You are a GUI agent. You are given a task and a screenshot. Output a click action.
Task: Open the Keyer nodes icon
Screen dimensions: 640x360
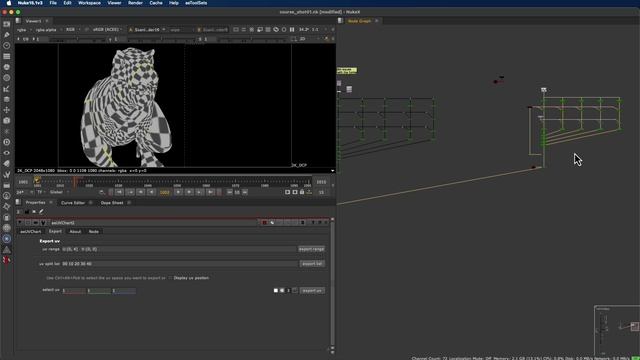click(x=7, y=89)
